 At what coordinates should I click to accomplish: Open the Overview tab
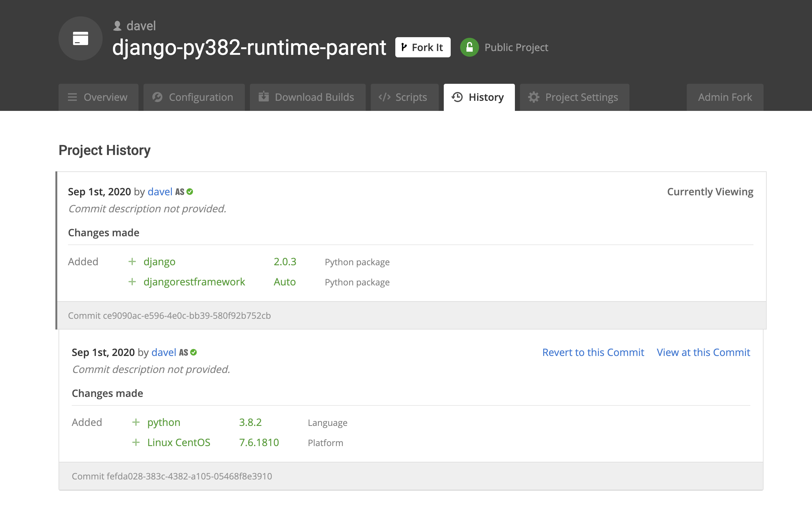click(x=98, y=97)
